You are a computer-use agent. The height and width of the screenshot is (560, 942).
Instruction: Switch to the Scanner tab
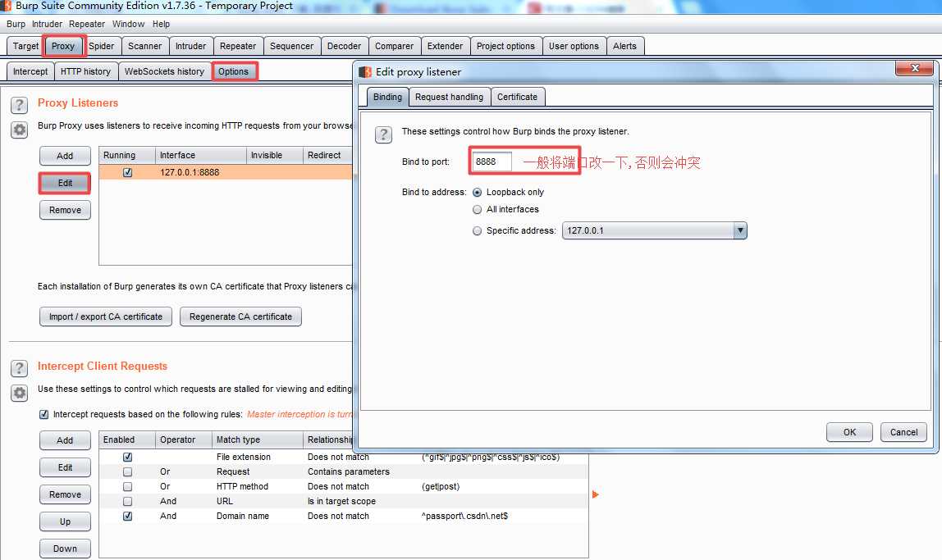point(144,46)
